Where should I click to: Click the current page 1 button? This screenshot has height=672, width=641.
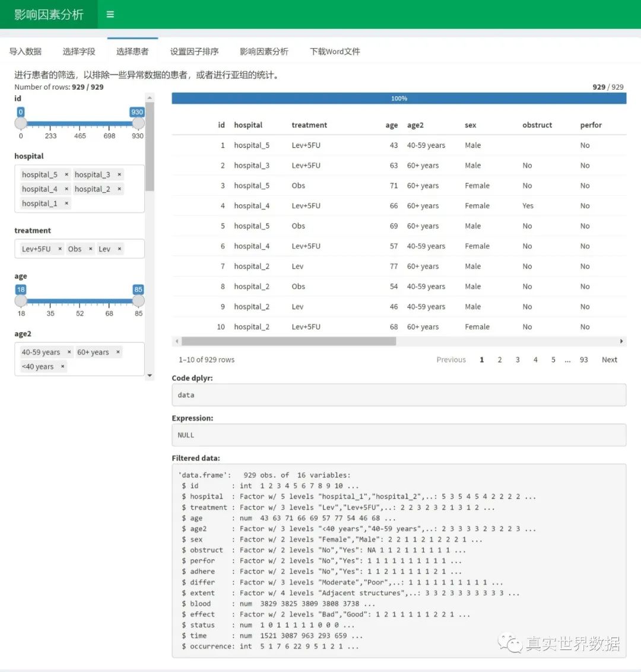(481, 360)
